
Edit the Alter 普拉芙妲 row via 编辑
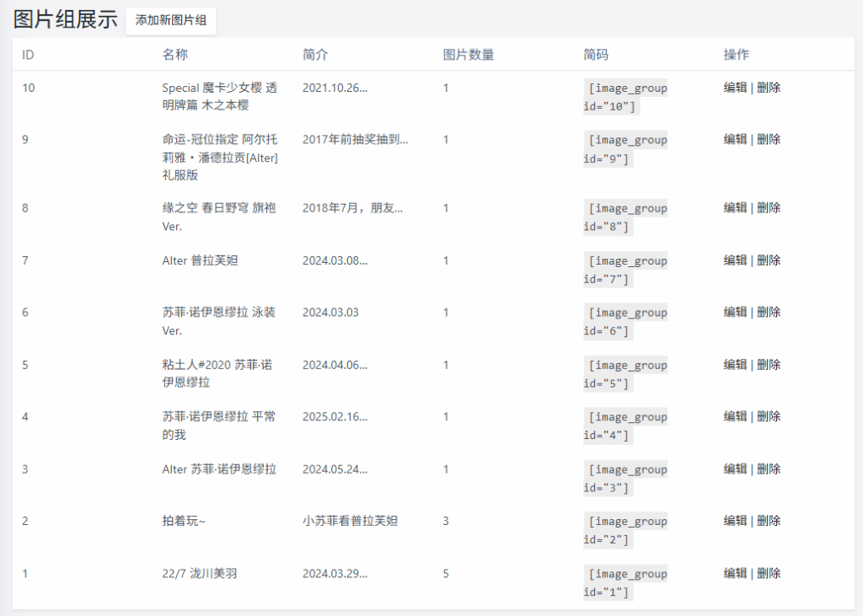pos(735,260)
